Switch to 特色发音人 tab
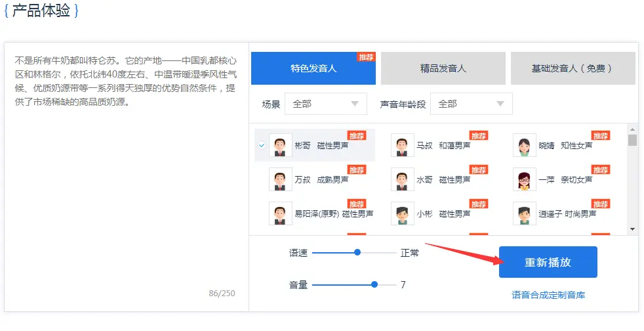This screenshot has height=331, width=644. [313, 68]
